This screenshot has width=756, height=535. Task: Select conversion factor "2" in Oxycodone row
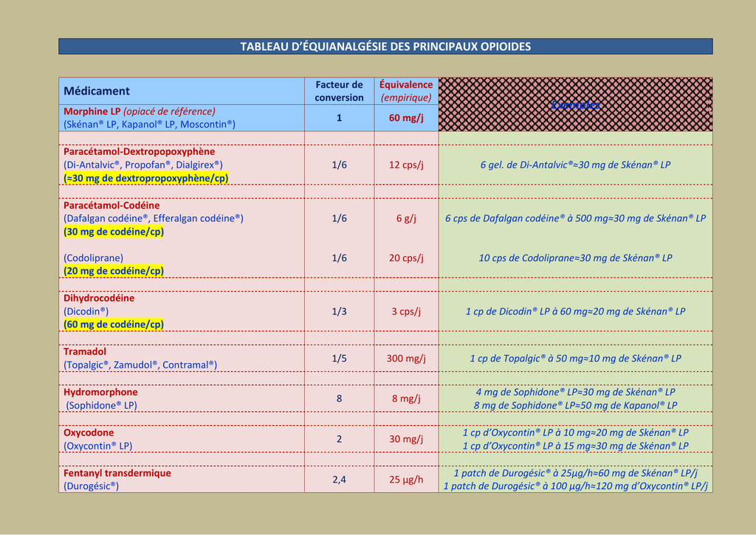click(339, 439)
